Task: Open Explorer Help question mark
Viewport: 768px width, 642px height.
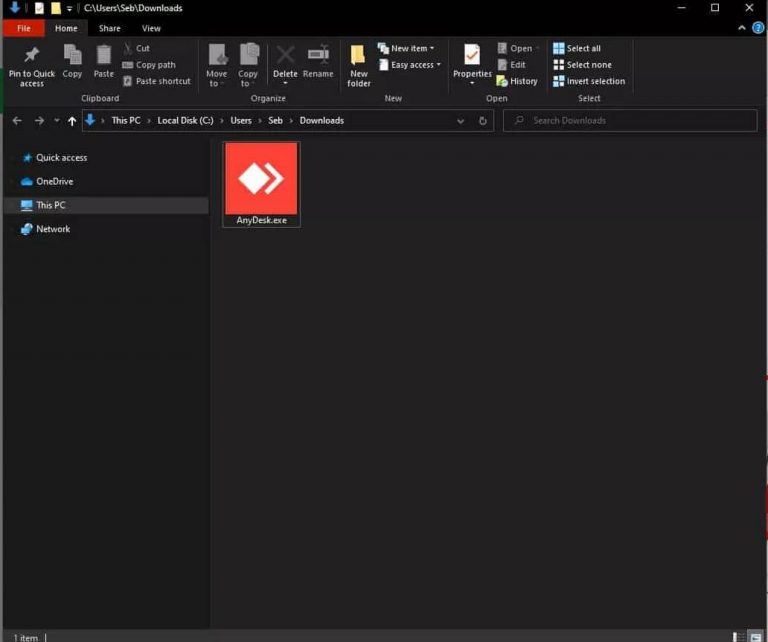Action: [x=758, y=28]
